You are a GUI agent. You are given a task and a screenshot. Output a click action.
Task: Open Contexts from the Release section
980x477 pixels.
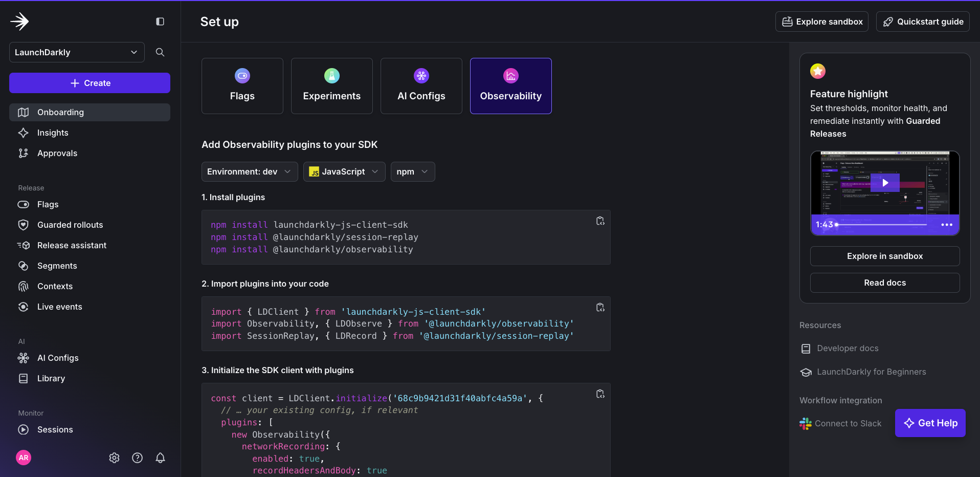[55, 286]
